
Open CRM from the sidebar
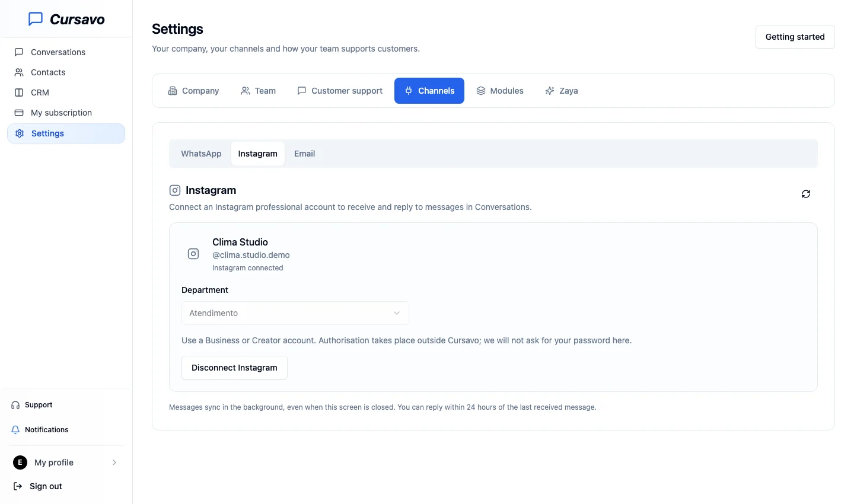(x=66, y=92)
